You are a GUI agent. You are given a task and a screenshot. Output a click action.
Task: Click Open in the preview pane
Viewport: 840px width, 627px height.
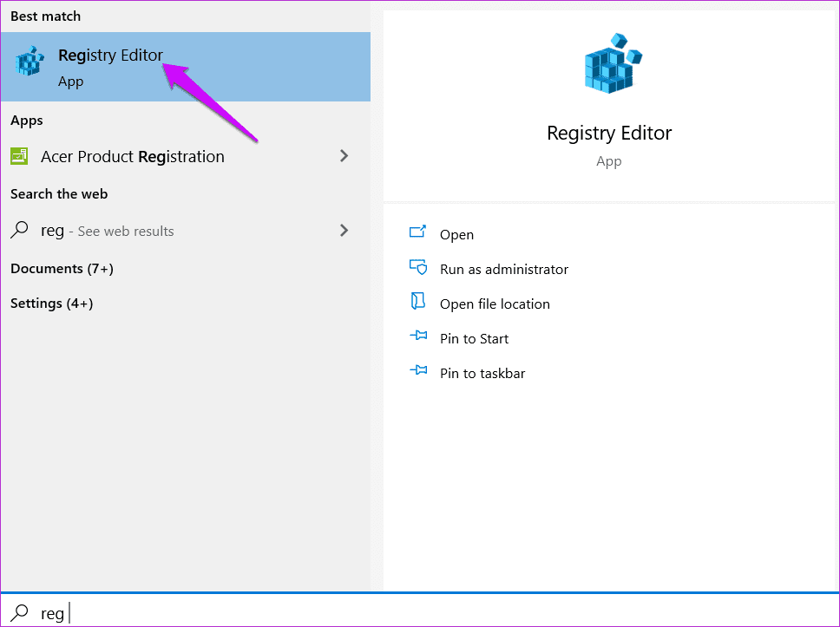point(456,234)
